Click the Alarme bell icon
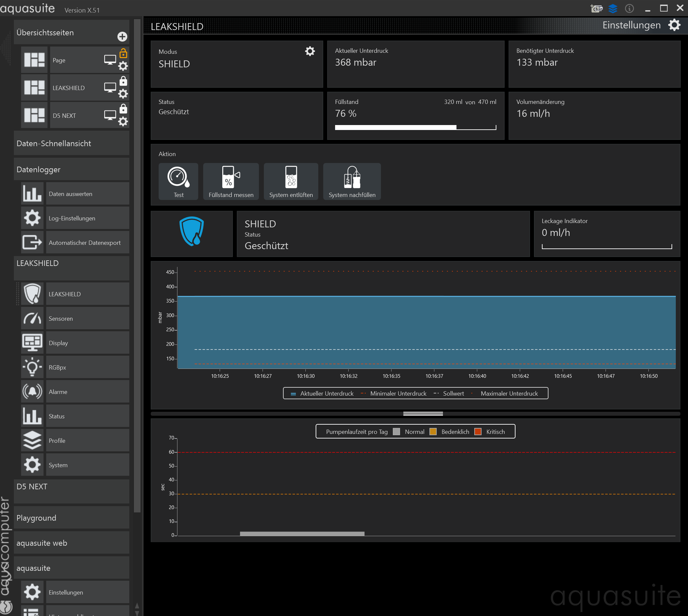The image size is (688, 616). [x=32, y=392]
